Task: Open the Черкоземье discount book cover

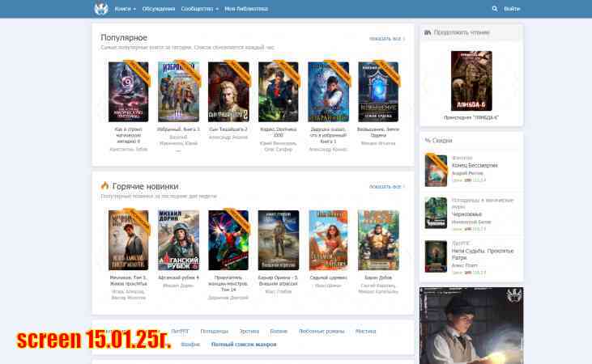Action: click(437, 213)
